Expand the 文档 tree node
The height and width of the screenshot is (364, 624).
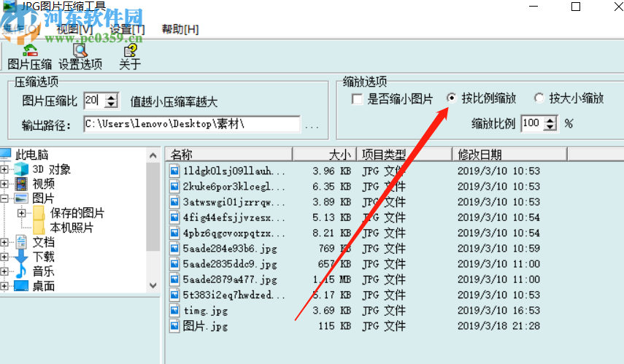4,242
